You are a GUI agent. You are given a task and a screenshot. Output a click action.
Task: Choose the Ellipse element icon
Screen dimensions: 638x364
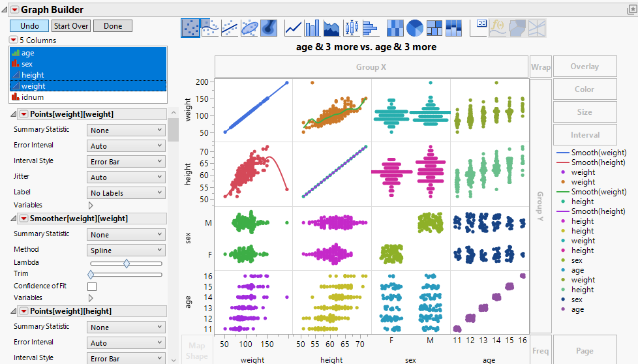pyautogui.click(x=250, y=28)
